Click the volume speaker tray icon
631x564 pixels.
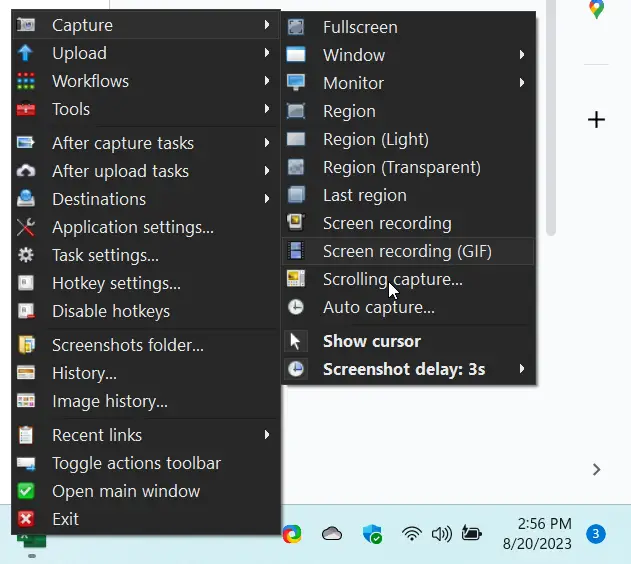click(x=441, y=534)
